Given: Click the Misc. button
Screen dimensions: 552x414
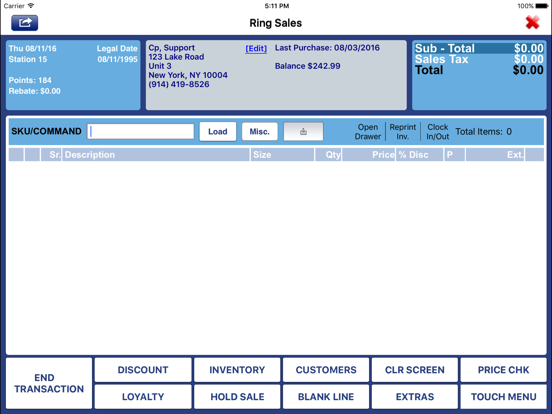Looking at the screenshot, I should click(259, 132).
